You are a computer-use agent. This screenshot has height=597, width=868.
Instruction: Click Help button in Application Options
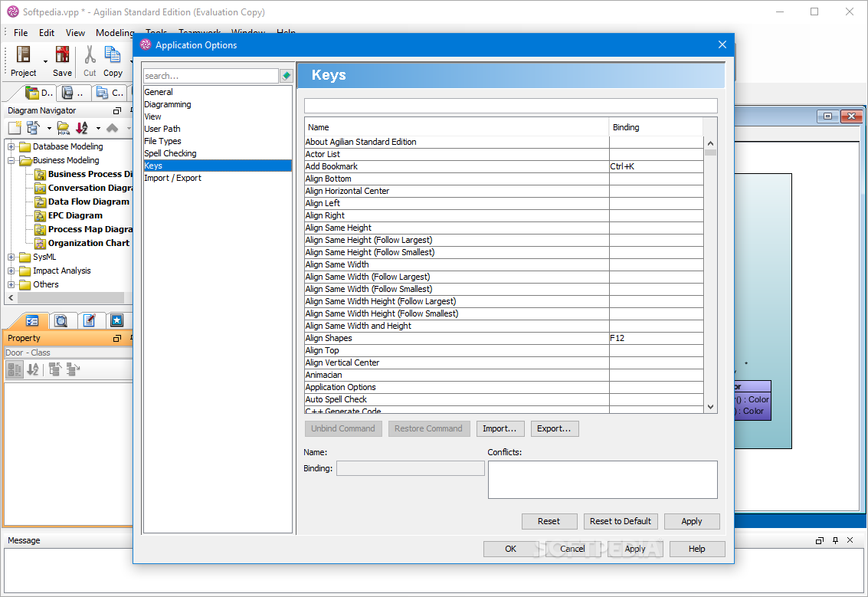tap(697, 549)
